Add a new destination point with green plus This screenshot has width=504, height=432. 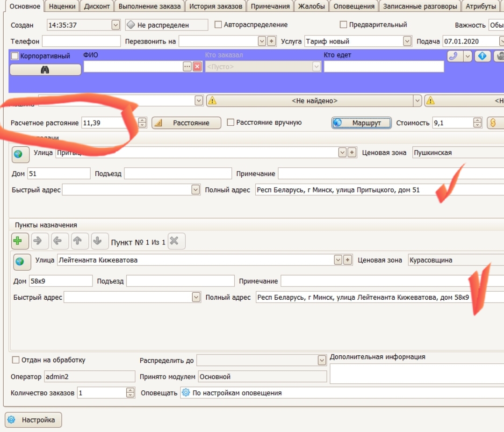(18, 241)
